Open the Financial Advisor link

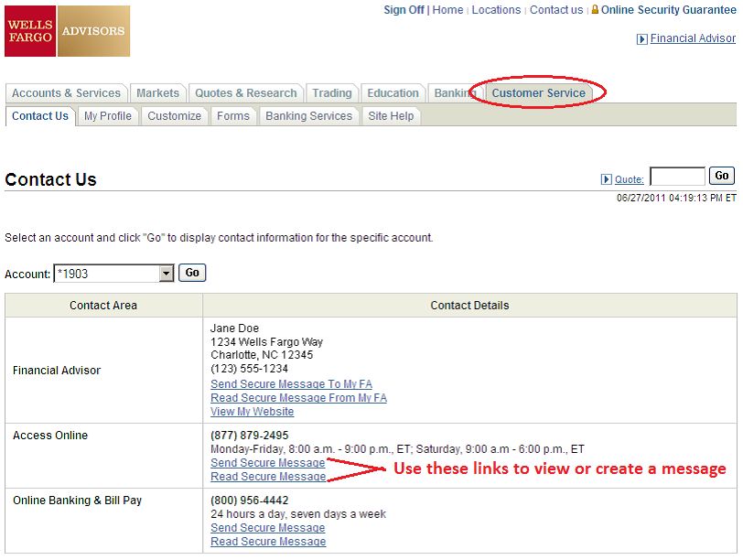[693, 38]
